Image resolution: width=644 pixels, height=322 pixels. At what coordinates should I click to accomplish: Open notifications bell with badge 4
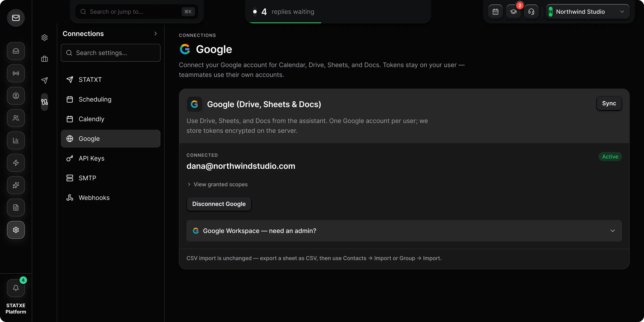tap(16, 288)
